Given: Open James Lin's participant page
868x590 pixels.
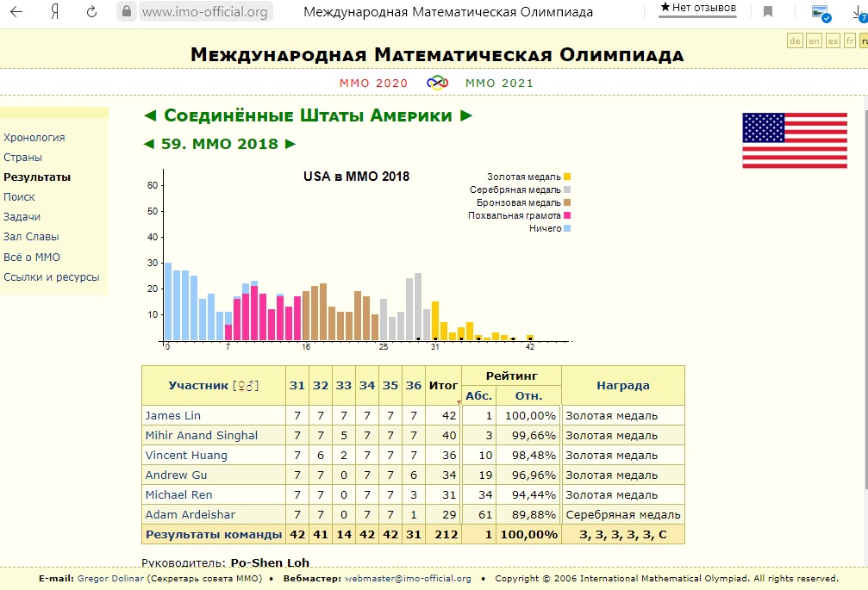Looking at the screenshot, I should (172, 416).
